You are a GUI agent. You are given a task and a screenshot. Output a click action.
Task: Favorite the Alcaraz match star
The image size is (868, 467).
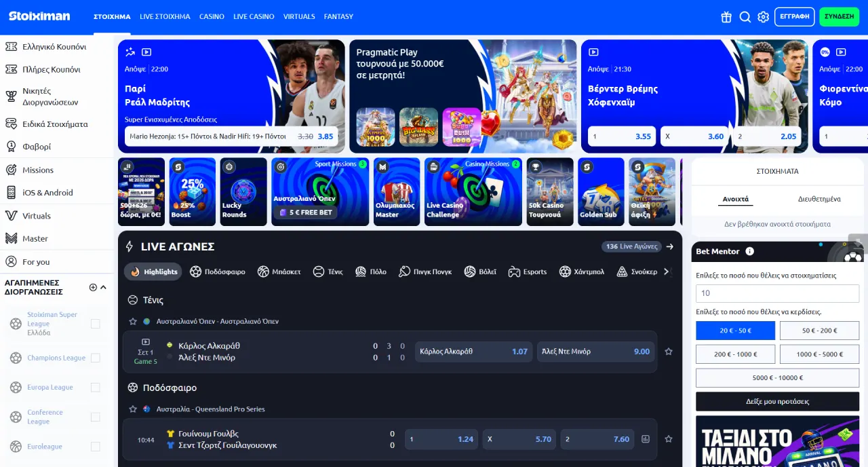click(669, 352)
